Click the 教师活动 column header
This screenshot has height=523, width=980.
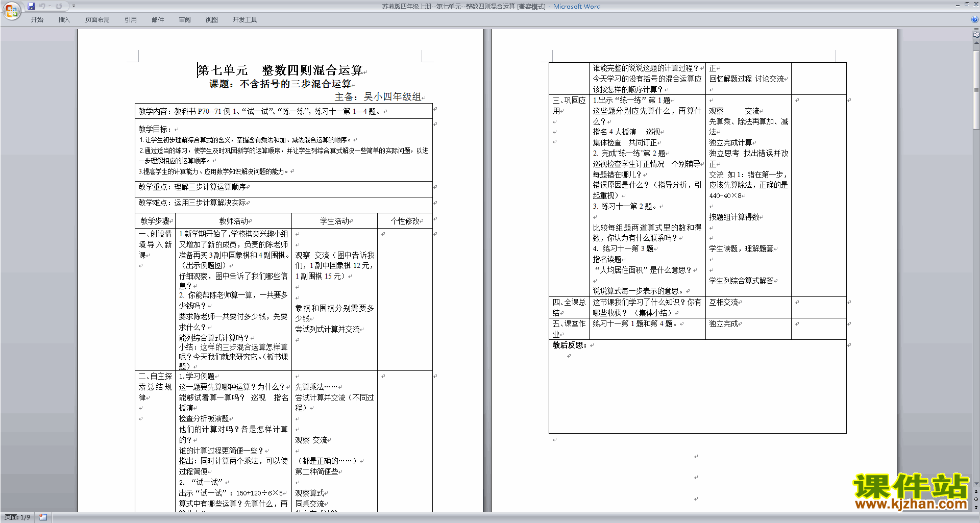[x=234, y=221]
